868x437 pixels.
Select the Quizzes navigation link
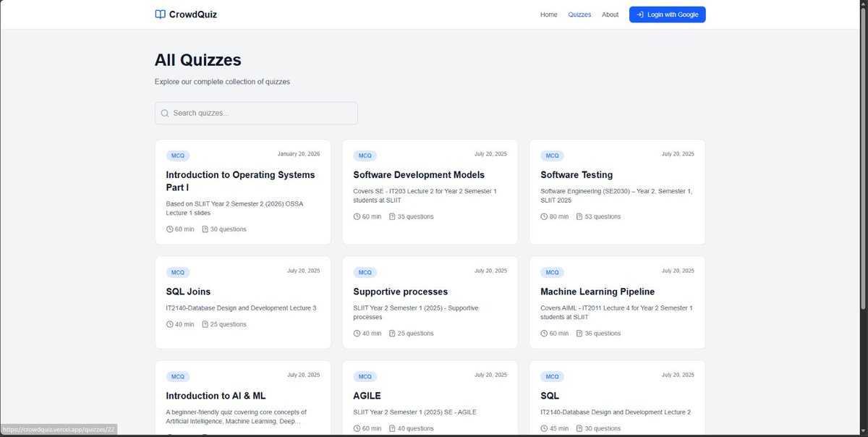tap(579, 14)
